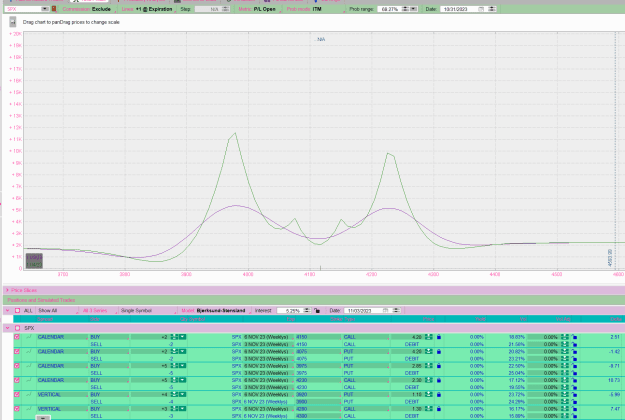Open quantity dropdown on the 4280 CALL vertical row
Screen dimensions: 625x420
(182, 409)
